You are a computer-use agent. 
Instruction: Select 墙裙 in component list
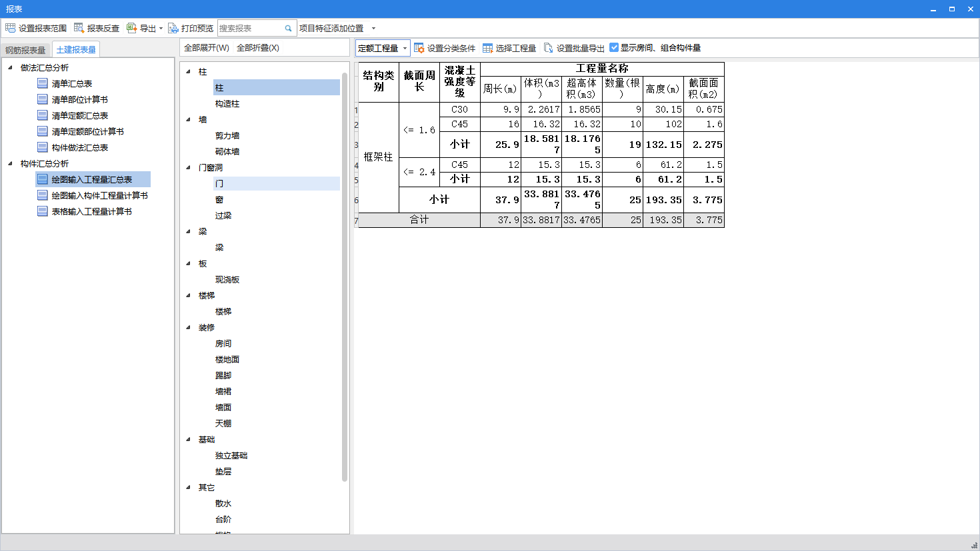(x=223, y=392)
